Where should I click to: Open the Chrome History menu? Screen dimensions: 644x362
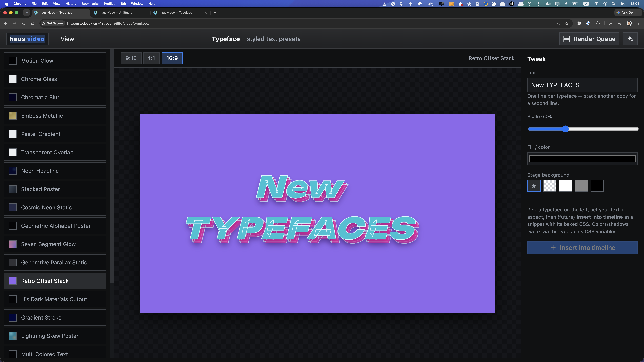point(71,4)
